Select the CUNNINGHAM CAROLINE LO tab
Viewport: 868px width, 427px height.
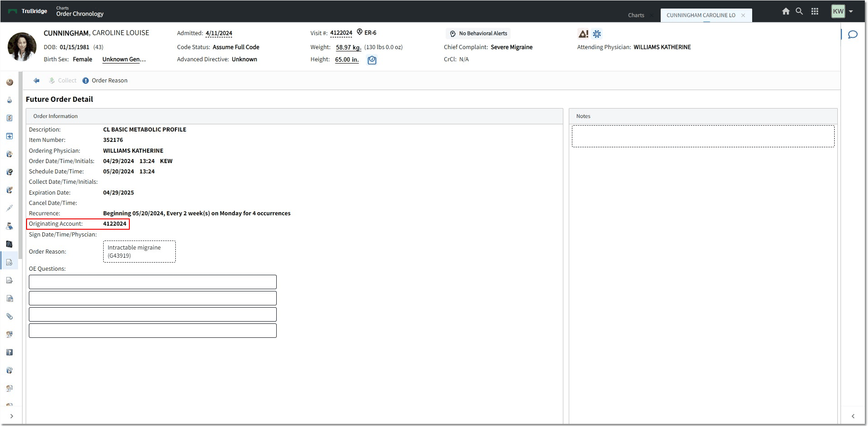point(701,15)
